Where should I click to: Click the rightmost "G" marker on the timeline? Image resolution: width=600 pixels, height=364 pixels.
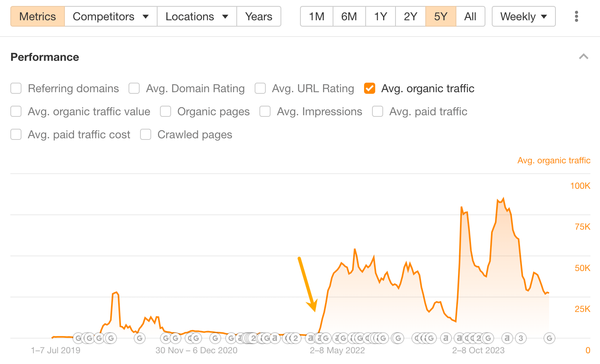[549, 338]
